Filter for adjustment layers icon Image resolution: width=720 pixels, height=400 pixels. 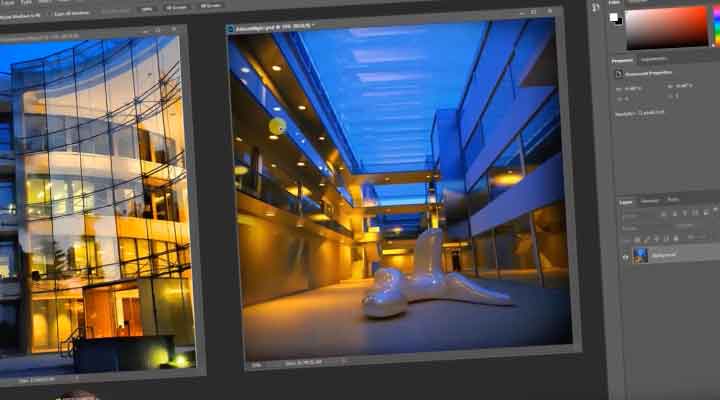(x=674, y=214)
